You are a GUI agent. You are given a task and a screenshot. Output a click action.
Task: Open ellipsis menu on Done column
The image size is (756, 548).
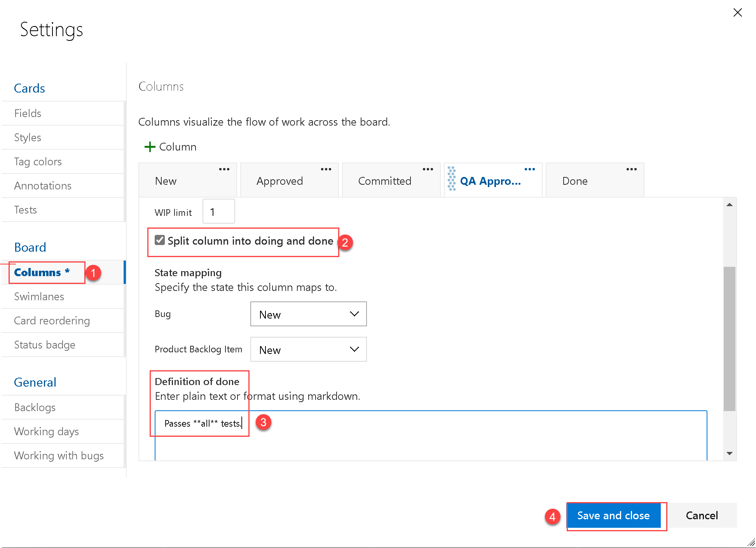(x=631, y=169)
